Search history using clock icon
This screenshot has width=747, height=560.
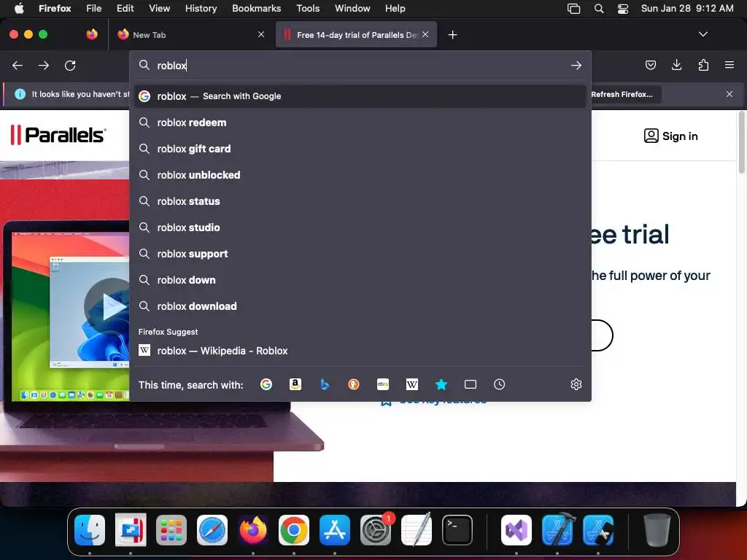[x=499, y=384]
